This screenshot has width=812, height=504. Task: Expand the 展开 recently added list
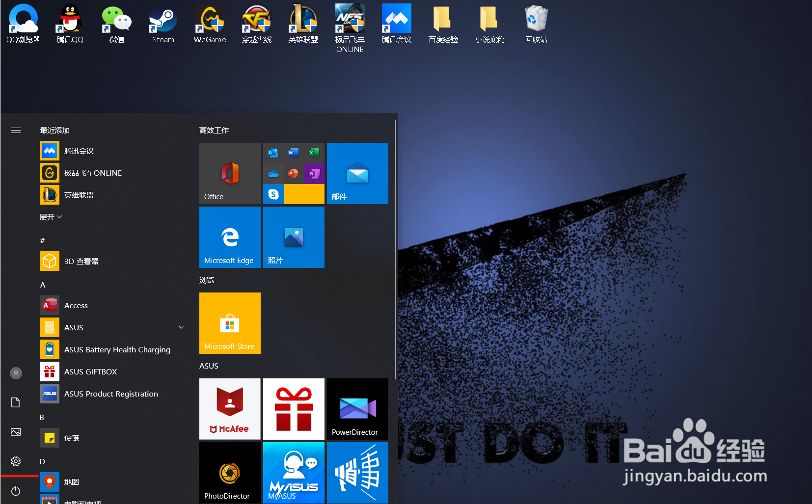[x=51, y=217]
